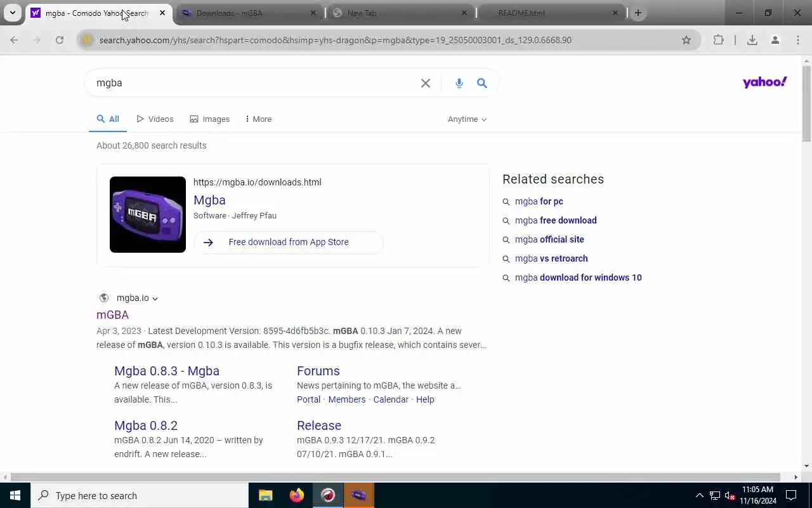This screenshot has height=508, width=812.
Task: Open the notification center icon
Action: [x=791, y=495]
